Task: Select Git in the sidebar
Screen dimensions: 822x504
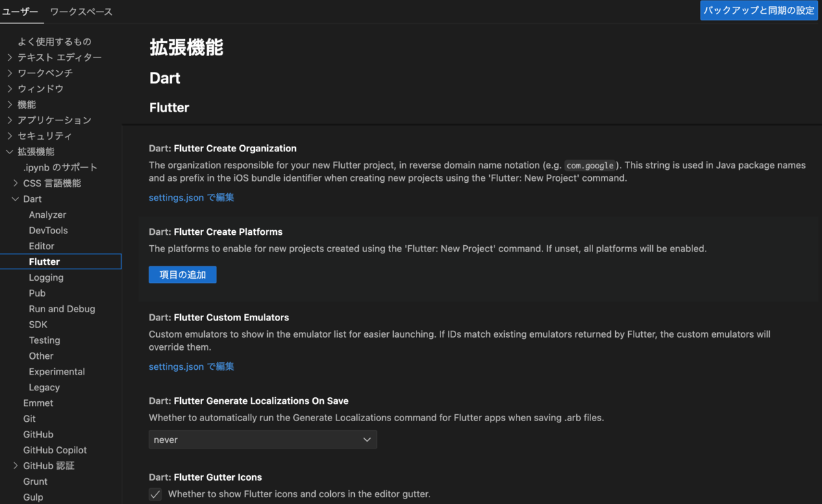Action: point(29,419)
